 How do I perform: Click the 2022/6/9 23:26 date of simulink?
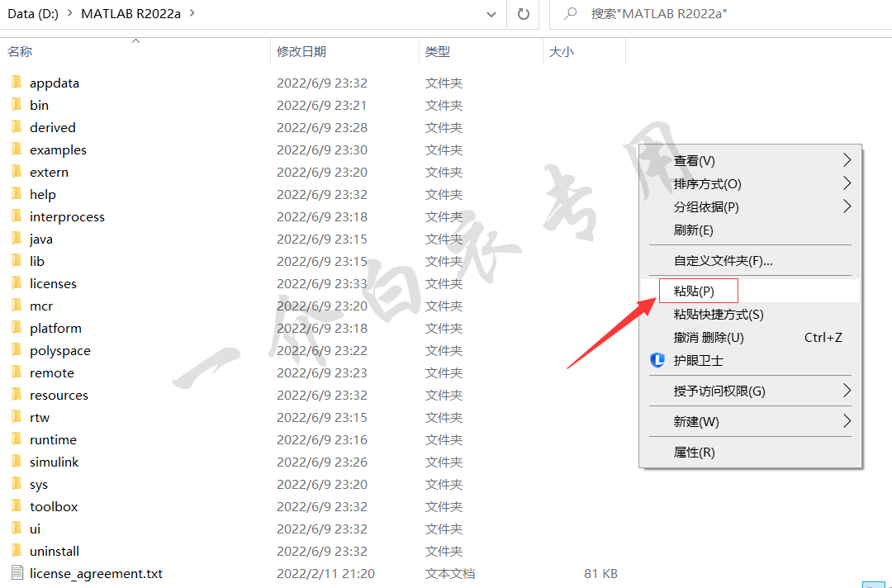pos(322,462)
